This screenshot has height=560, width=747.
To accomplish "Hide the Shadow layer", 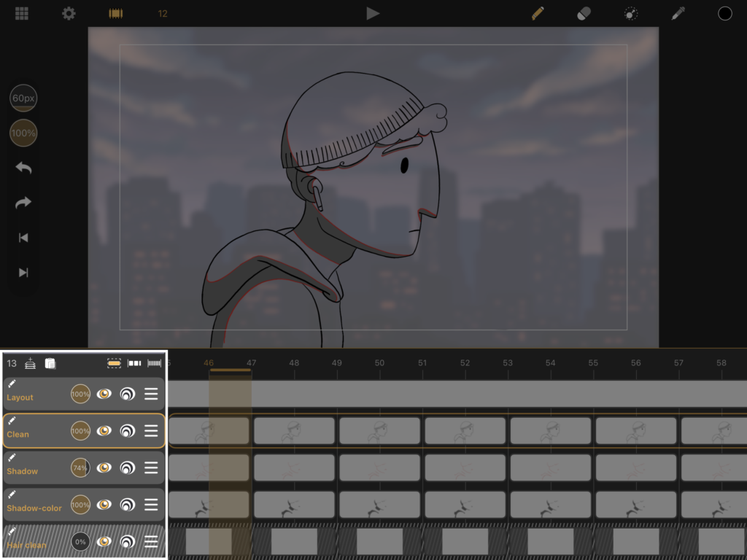I will (104, 467).
